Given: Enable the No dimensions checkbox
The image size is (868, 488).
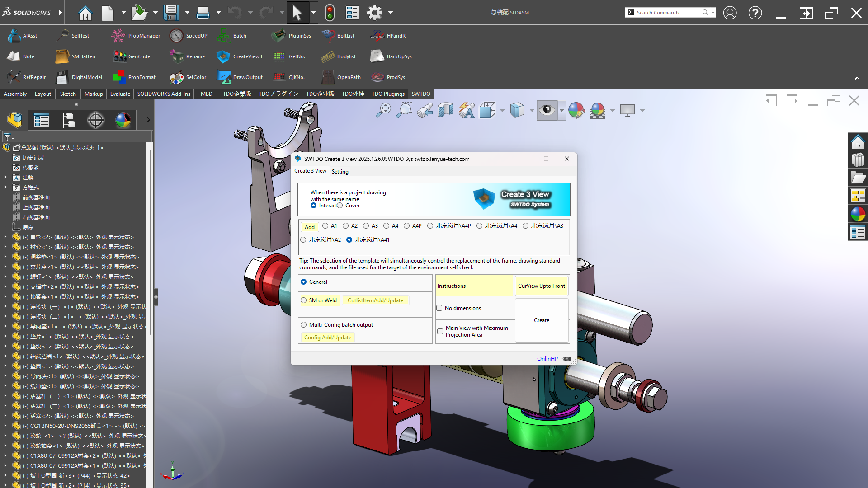Looking at the screenshot, I should (x=439, y=308).
